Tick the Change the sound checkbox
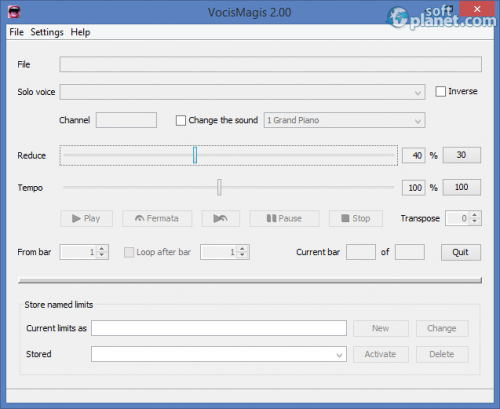500x409 pixels. click(x=181, y=120)
